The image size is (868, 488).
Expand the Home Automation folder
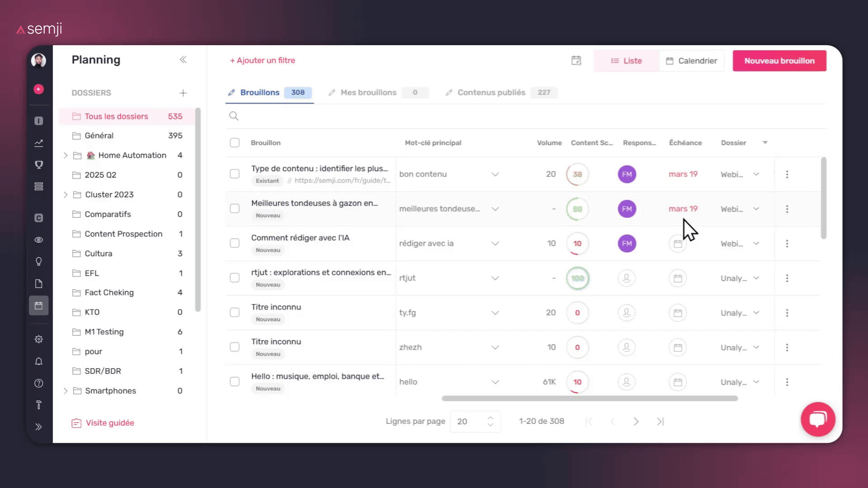click(x=66, y=155)
